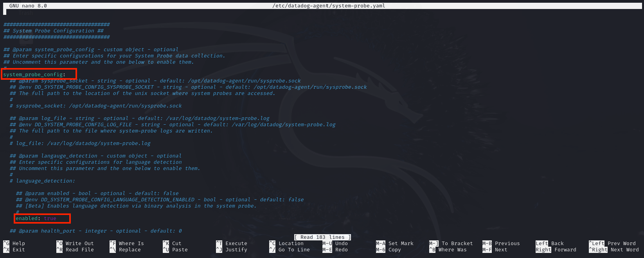Click 'Enter specific configurations for your System Probe' line
644x258 pixels.
(x=114, y=56)
